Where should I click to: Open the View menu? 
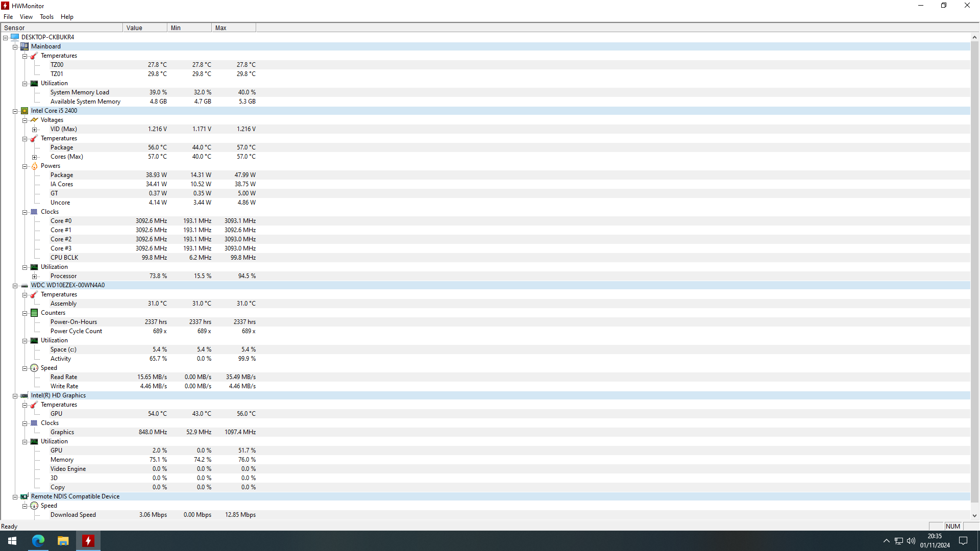(x=26, y=17)
